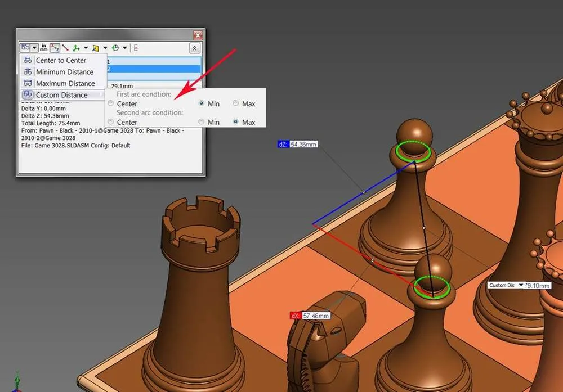This screenshot has width=563, height=392.
Task: Enable Max for second arc condition
Action: 235,122
